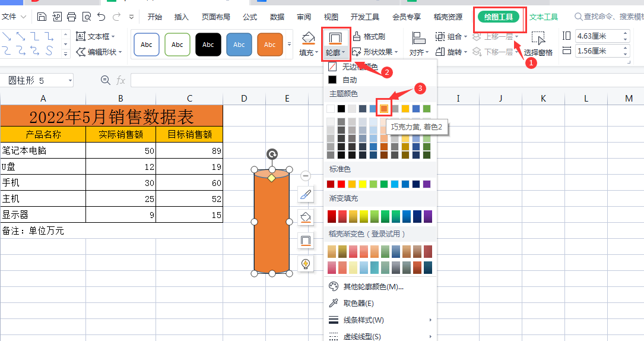Click the lightbulb icon beside the cylinder
Image resolution: width=644 pixels, height=341 pixels.
(x=306, y=264)
